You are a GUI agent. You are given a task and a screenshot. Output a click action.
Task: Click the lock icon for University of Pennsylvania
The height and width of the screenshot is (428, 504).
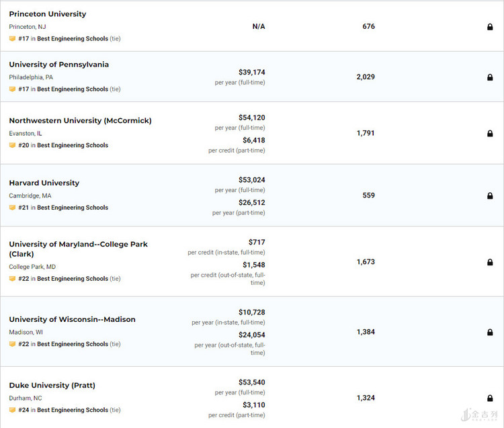490,77
